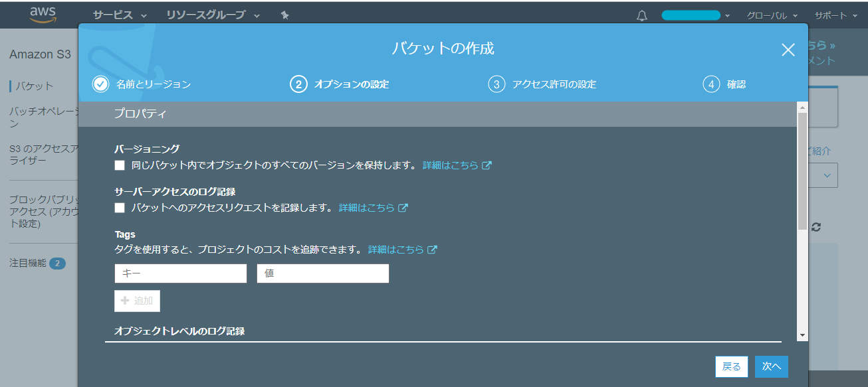868x387 pixels.
Task: Click the 注目機能 count badge
Action: [57, 264]
